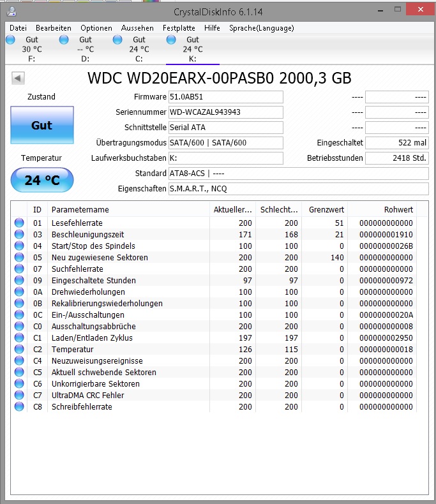
Task: Click the Grenzwert column header
Action: pyautogui.click(x=324, y=209)
